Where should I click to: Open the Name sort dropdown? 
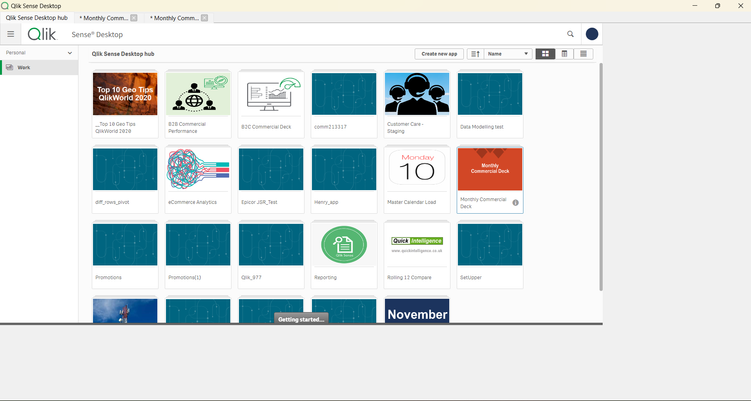pyautogui.click(x=508, y=54)
